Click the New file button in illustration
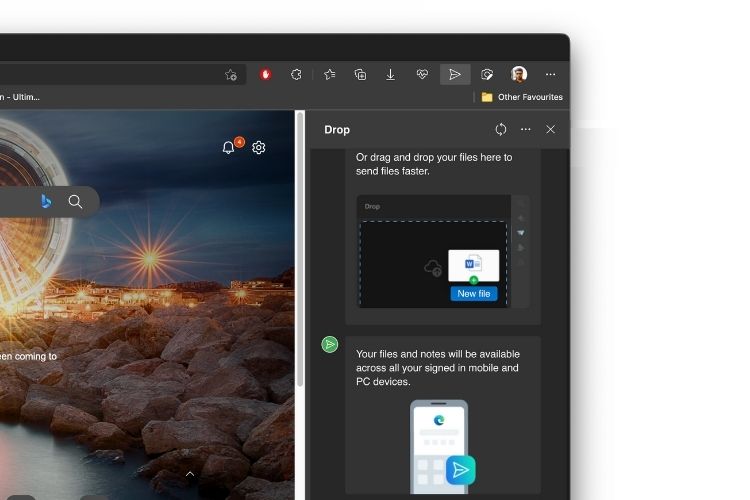The width and height of the screenshot is (750, 500). click(474, 294)
